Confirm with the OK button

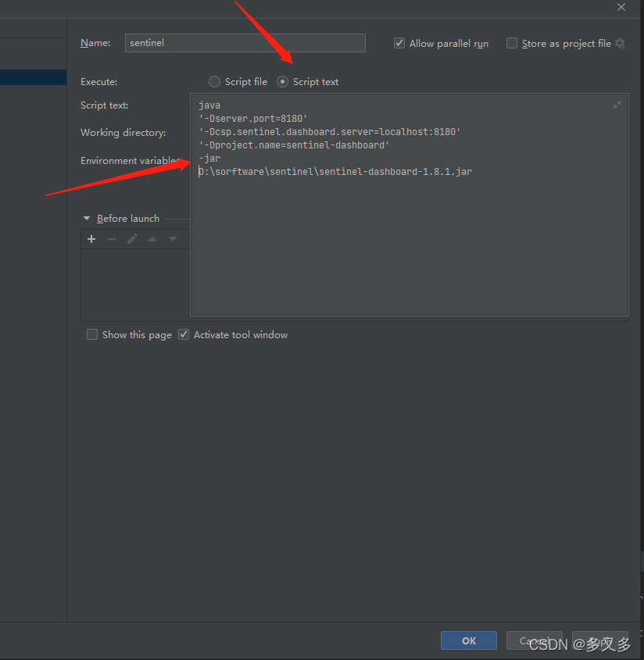pos(469,640)
